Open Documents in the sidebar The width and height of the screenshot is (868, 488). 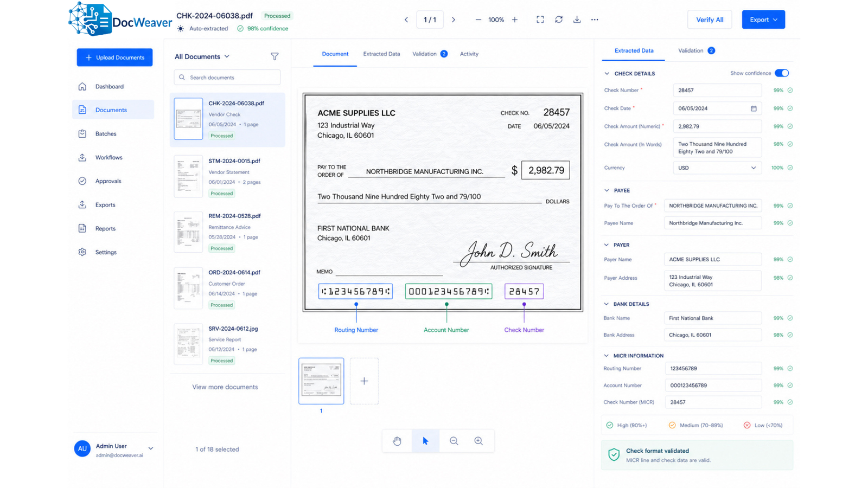tap(113, 110)
